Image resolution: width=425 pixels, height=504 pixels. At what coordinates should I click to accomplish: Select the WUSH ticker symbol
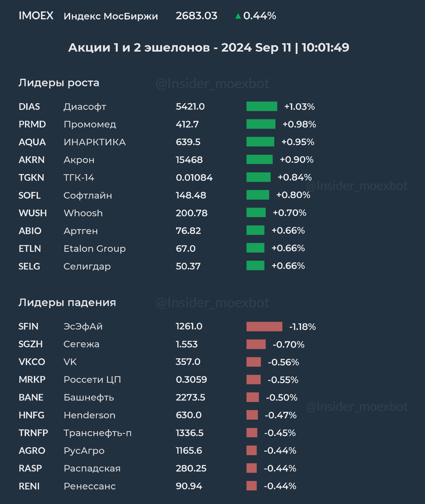[x=33, y=213]
